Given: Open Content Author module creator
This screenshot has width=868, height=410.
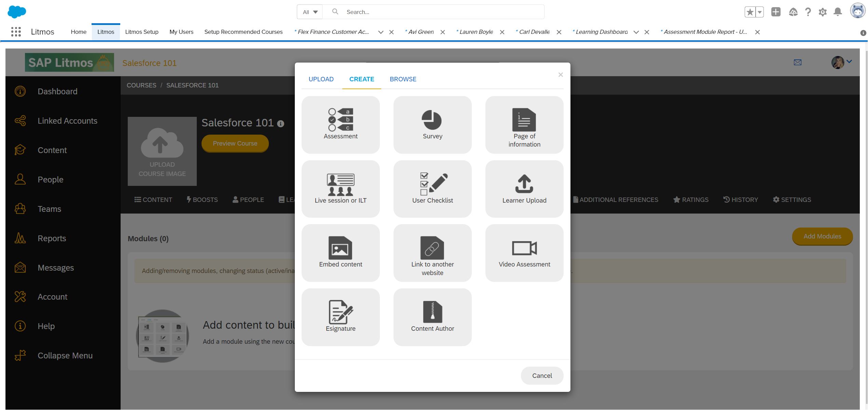Looking at the screenshot, I should (432, 316).
